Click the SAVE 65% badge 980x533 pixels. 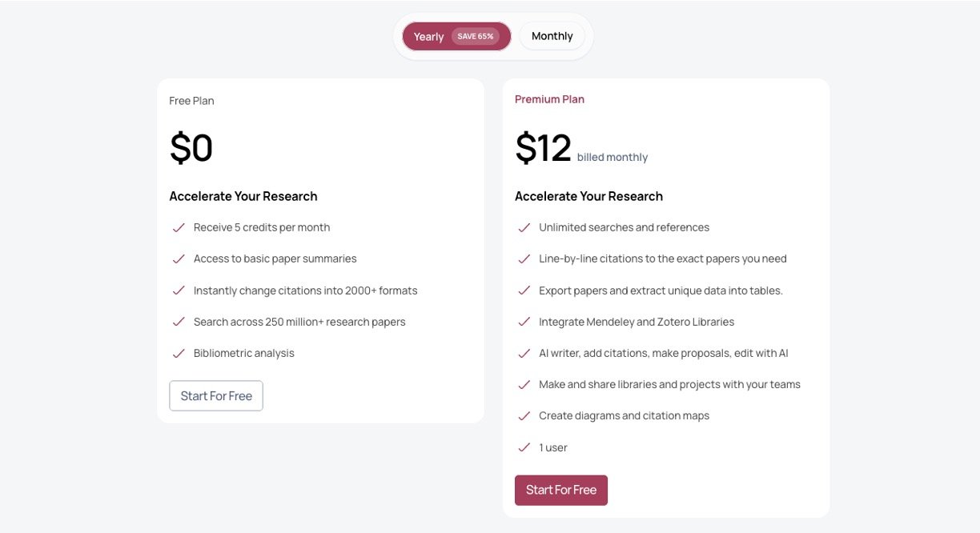tap(476, 36)
